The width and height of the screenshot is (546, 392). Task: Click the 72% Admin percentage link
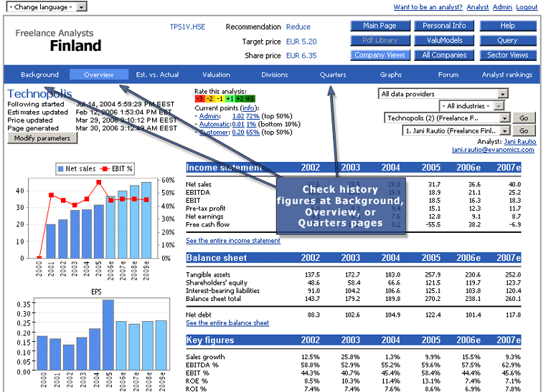pos(253,116)
